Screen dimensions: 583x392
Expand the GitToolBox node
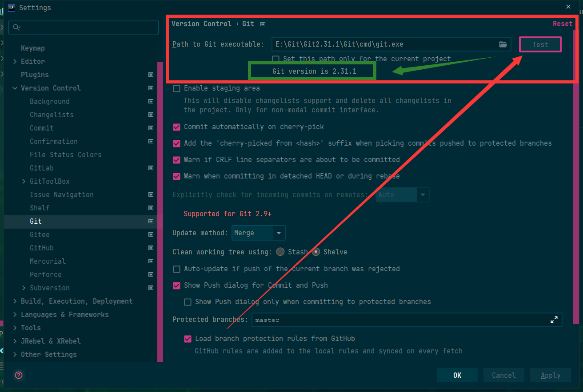point(24,181)
